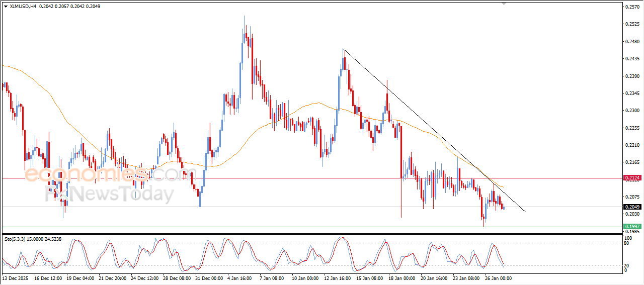
Task: Click the FxNewsToday watermark text
Action: coord(111,194)
